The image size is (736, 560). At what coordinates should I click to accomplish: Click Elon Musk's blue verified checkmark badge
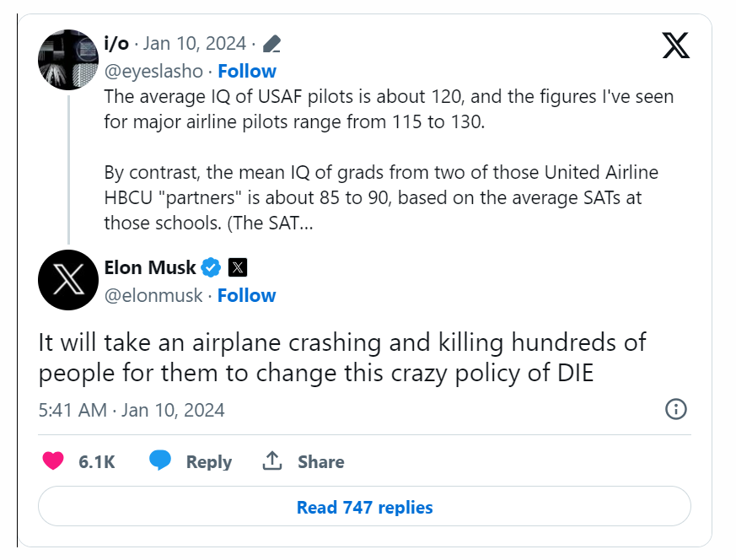coord(211,267)
